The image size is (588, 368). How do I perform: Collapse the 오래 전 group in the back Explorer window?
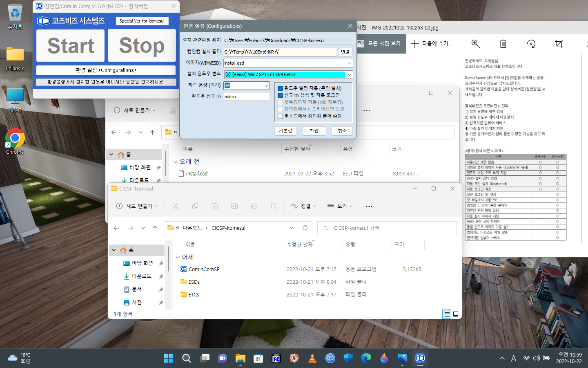pos(175,162)
